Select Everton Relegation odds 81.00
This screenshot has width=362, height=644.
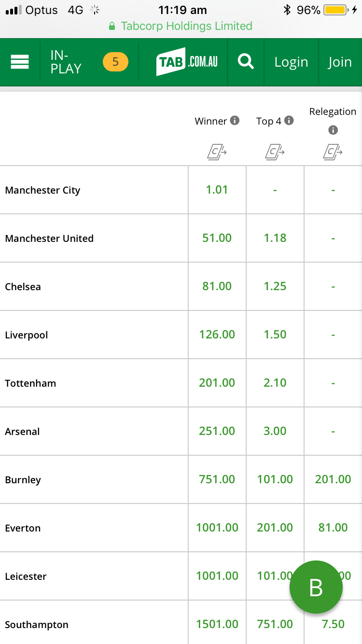point(333,528)
